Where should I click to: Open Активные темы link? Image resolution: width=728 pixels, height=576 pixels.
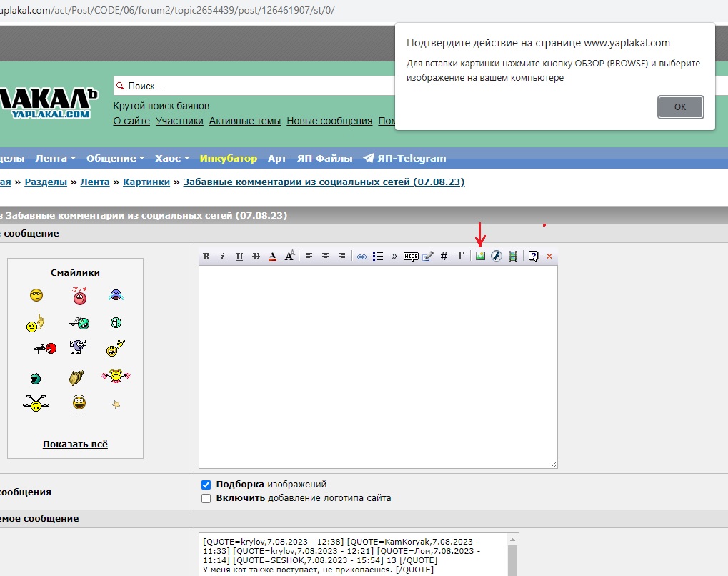point(244,121)
